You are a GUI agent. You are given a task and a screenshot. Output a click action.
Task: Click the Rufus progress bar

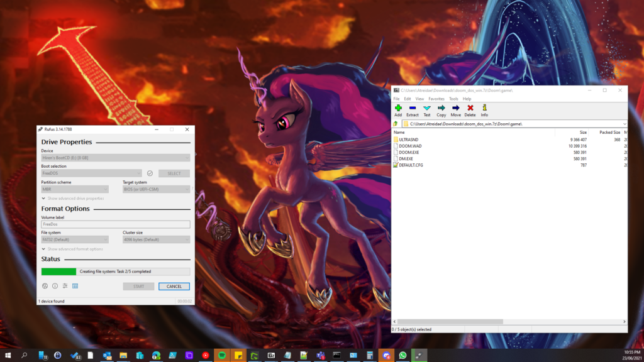[x=116, y=271]
